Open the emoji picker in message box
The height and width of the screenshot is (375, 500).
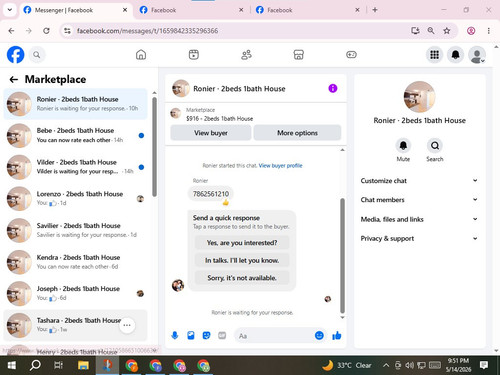pos(319,335)
